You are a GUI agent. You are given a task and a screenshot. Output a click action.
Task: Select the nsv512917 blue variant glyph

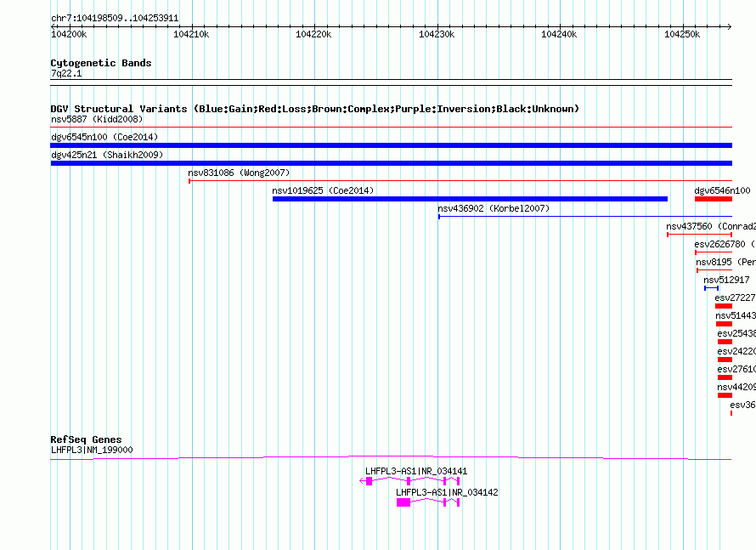711,288
